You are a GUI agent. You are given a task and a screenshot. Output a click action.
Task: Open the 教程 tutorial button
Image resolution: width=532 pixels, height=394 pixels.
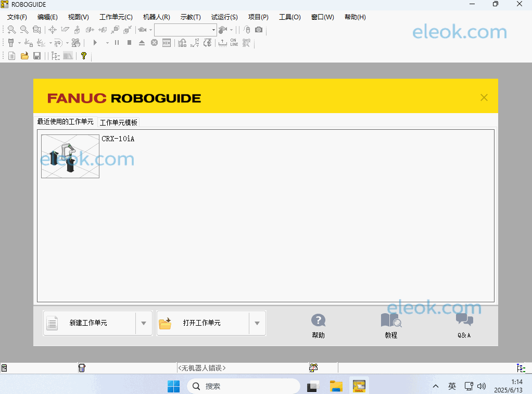pos(391,326)
